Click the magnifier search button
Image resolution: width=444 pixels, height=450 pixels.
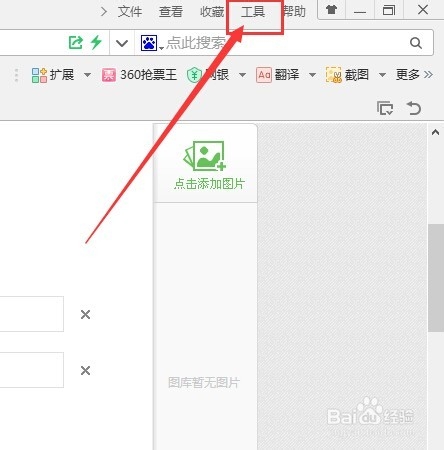click(x=416, y=43)
